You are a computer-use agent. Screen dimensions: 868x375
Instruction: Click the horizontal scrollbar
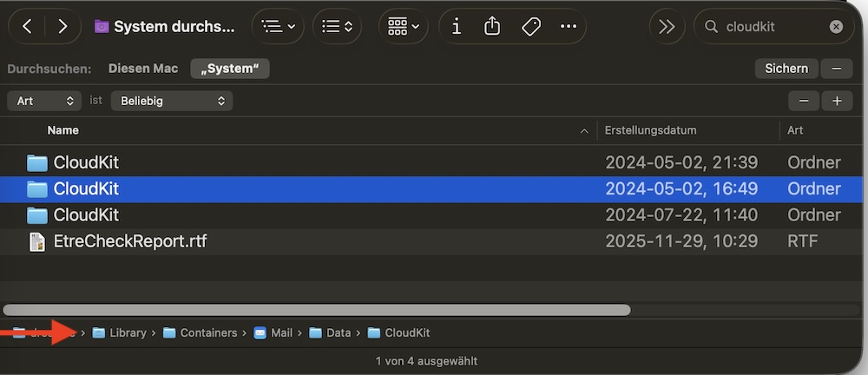(317, 309)
